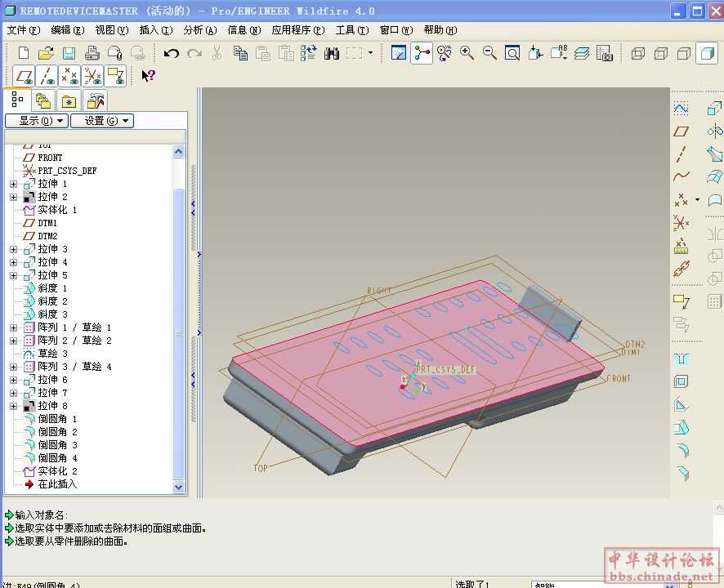Expand 阵列 1 / 草绘 1 node

pos(13,327)
